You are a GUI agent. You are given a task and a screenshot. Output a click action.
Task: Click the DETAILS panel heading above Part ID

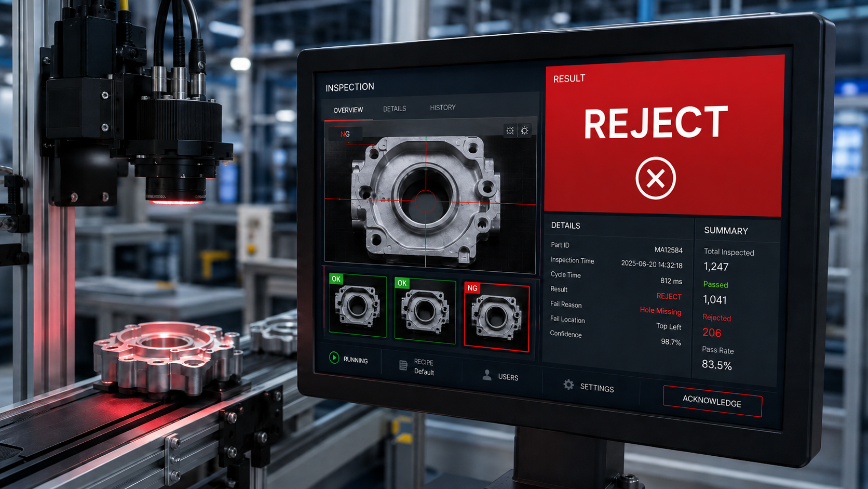click(x=565, y=226)
